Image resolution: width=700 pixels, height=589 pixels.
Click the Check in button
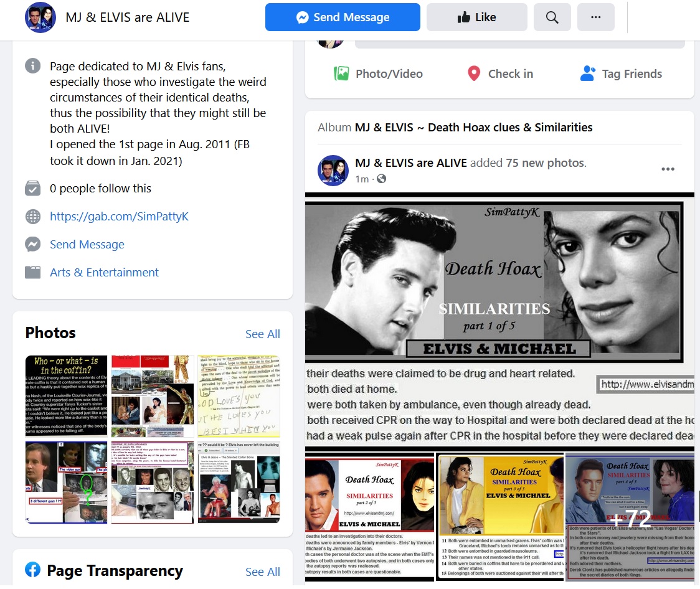[x=500, y=73]
